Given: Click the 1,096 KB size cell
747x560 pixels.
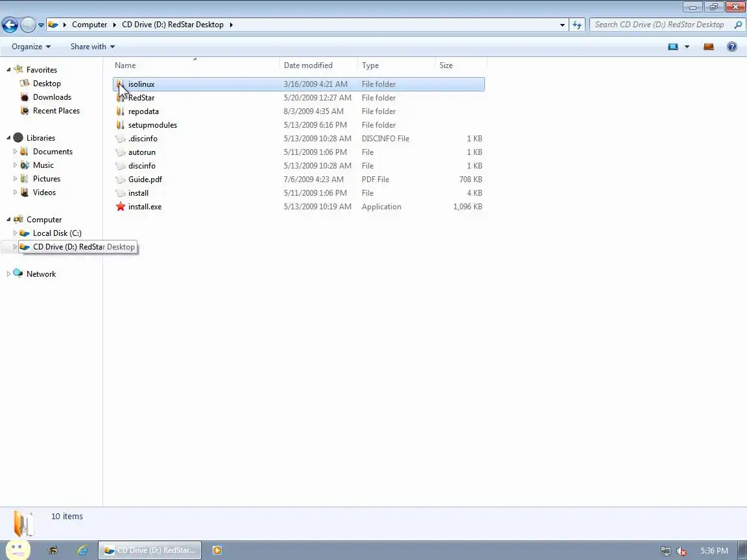Looking at the screenshot, I should click(x=468, y=207).
